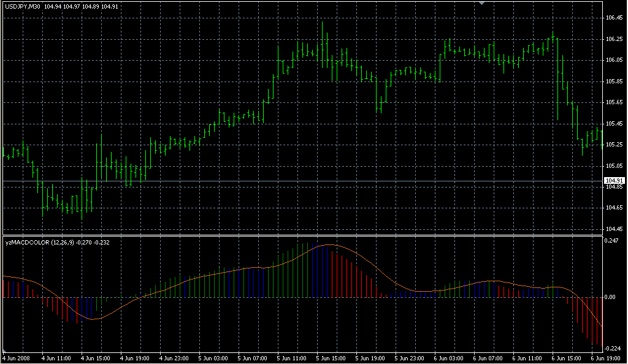
Task: Click the 6 Jun 07:00 time axis label
Action: pyautogui.click(x=487, y=358)
